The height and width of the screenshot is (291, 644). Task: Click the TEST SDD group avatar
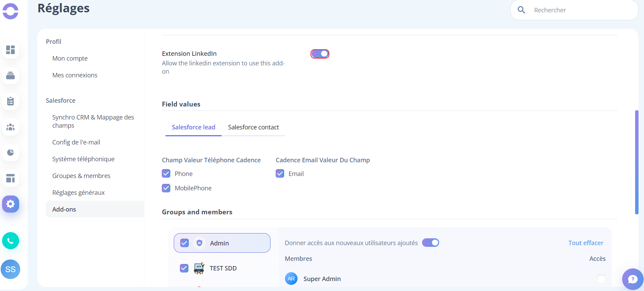pos(199,268)
